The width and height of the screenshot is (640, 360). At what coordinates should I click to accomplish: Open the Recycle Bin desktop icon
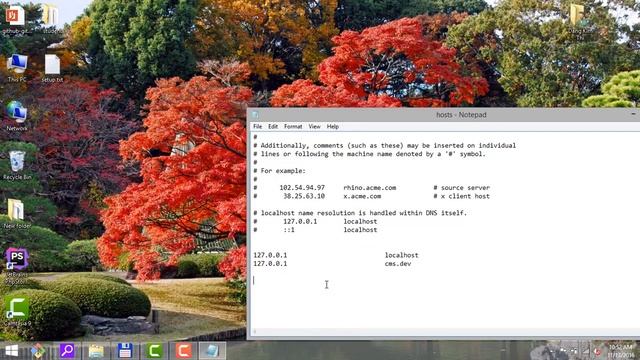(x=17, y=164)
